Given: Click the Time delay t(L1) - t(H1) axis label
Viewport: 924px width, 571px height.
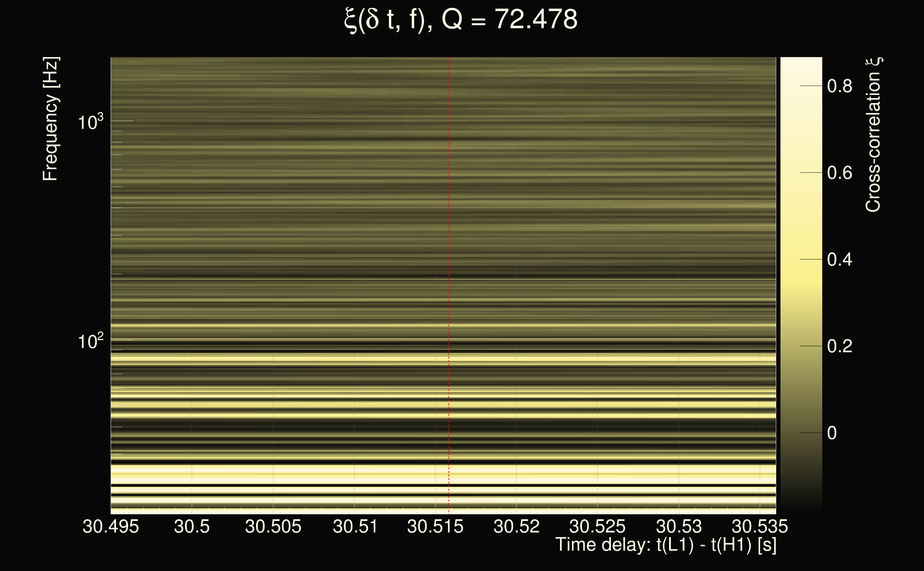Looking at the screenshot, I should [666, 545].
